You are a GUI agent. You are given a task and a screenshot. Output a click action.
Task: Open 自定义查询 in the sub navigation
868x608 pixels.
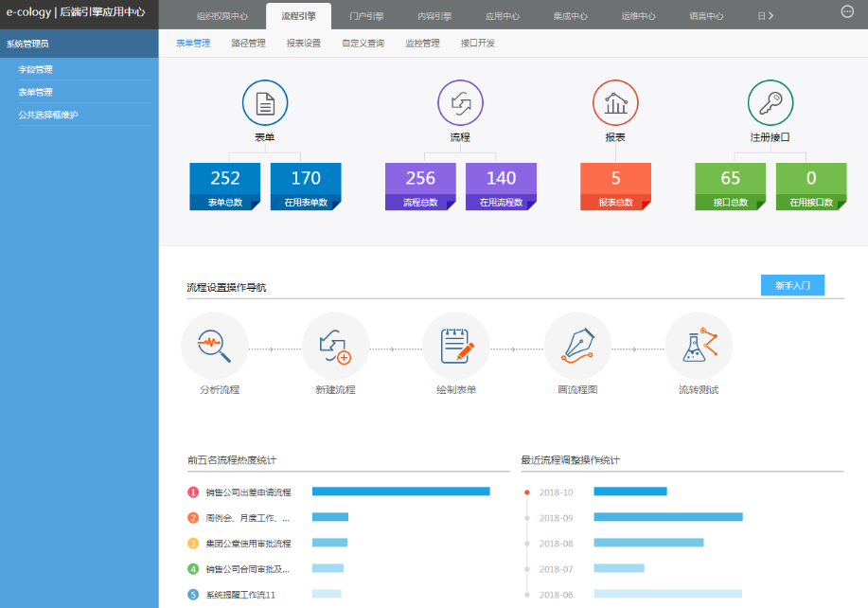[x=363, y=44]
